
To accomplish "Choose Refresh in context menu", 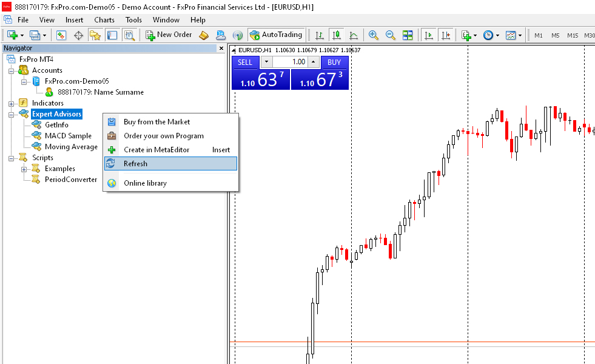I will point(171,164).
